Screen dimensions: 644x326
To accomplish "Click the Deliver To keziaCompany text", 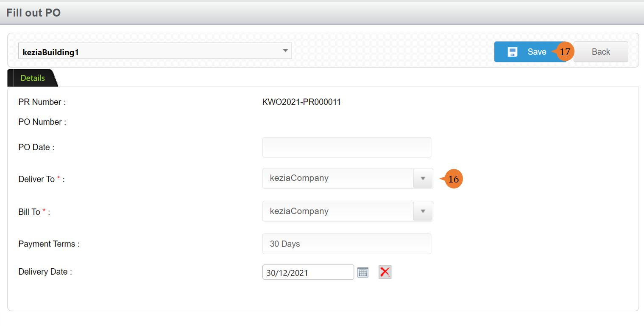I will (x=299, y=178).
